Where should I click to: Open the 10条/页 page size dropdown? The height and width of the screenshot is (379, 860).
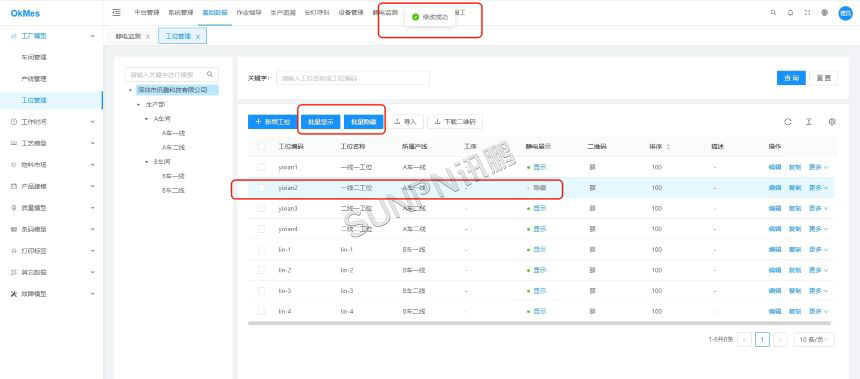click(x=814, y=340)
